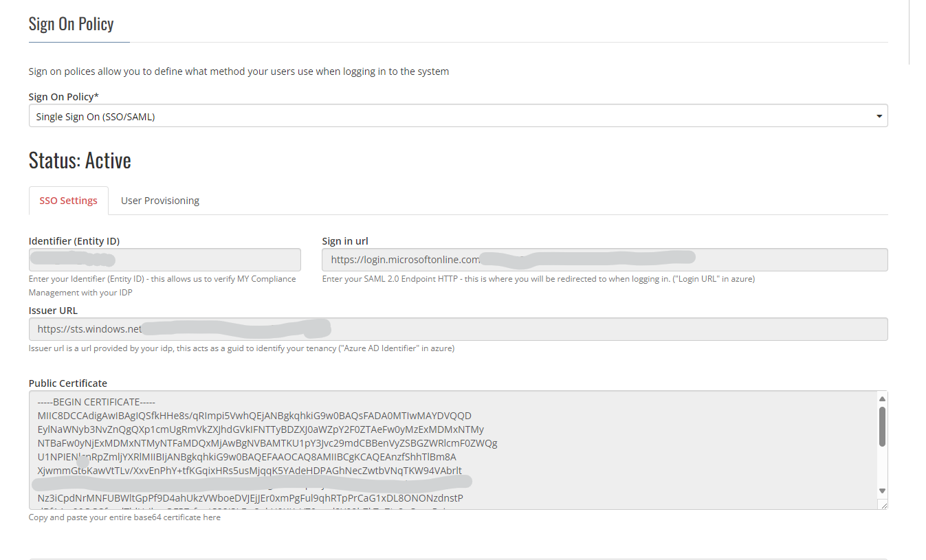Click the "Identifier (Entity ID)" field label
Viewport: 926px width, 560px height.
tap(74, 241)
